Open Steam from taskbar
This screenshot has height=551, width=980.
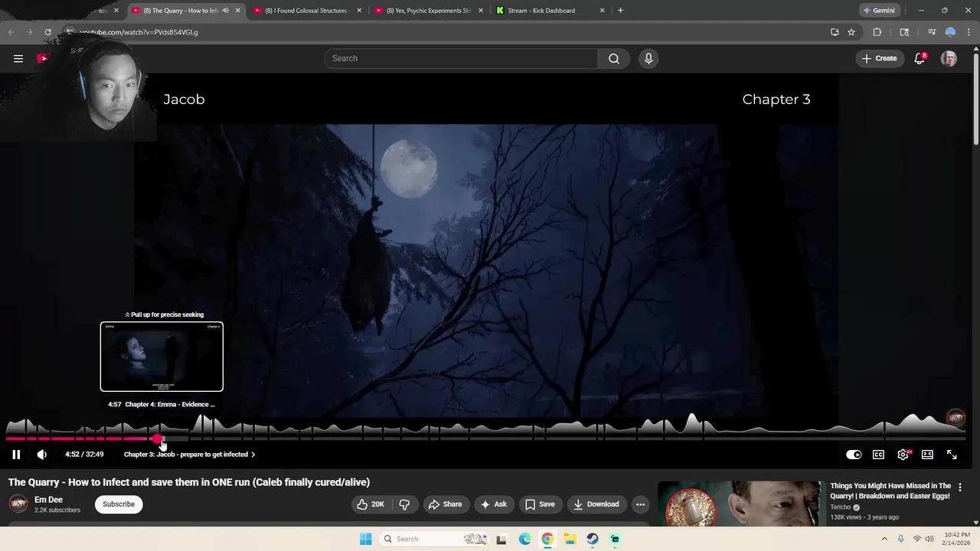[x=593, y=539]
